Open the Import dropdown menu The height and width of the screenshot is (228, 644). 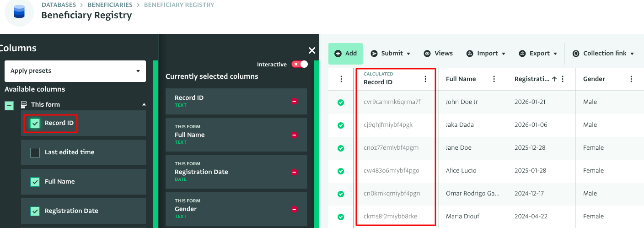tap(486, 54)
